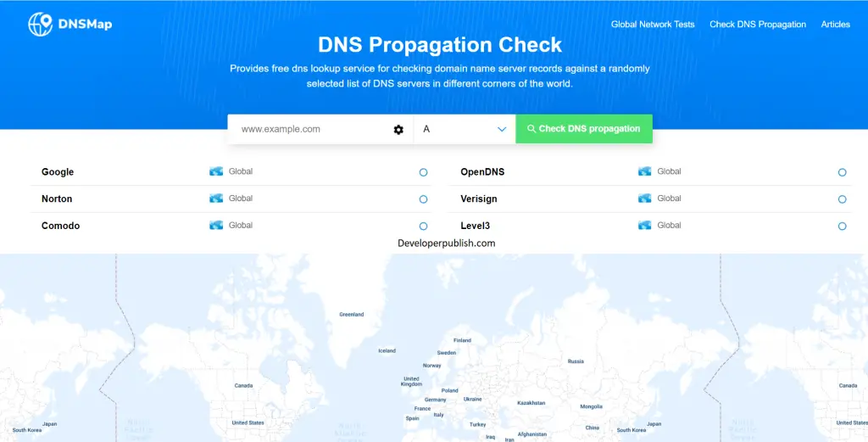Click the Global text in Google row
This screenshot has width=868, height=442.
[x=241, y=171]
